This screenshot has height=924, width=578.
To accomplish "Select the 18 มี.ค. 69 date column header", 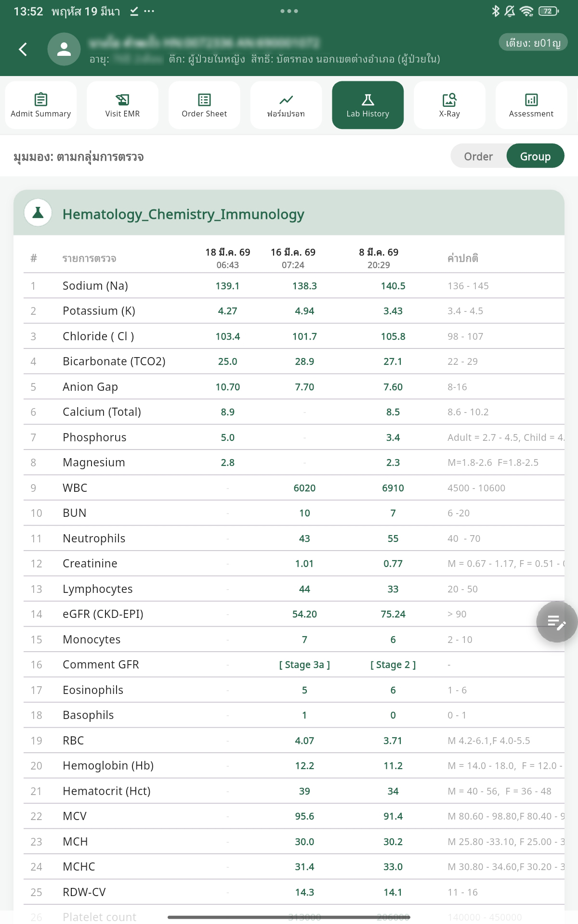I will (x=228, y=258).
